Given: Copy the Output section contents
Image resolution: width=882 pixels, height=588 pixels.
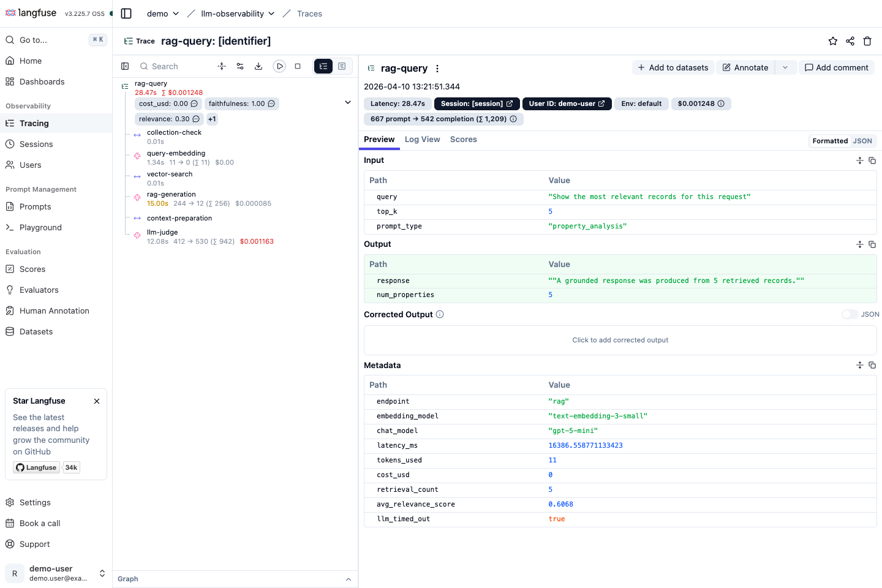Looking at the screenshot, I should pos(872,244).
